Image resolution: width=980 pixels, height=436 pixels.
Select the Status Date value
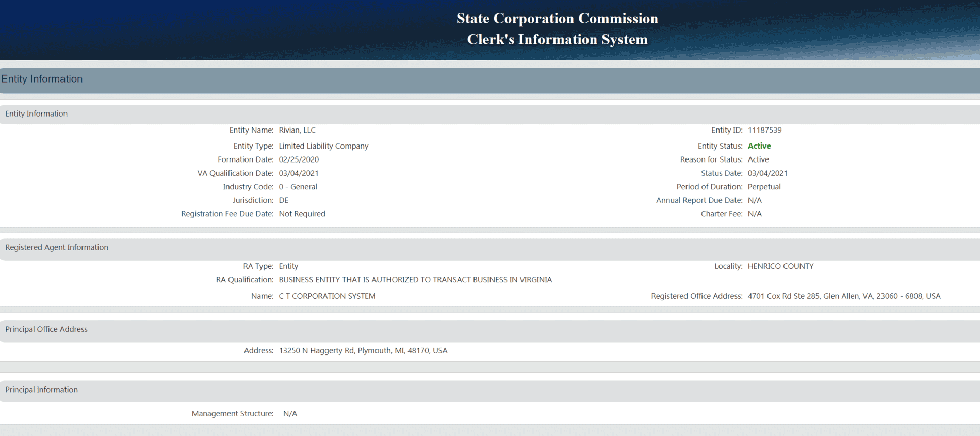click(767, 173)
